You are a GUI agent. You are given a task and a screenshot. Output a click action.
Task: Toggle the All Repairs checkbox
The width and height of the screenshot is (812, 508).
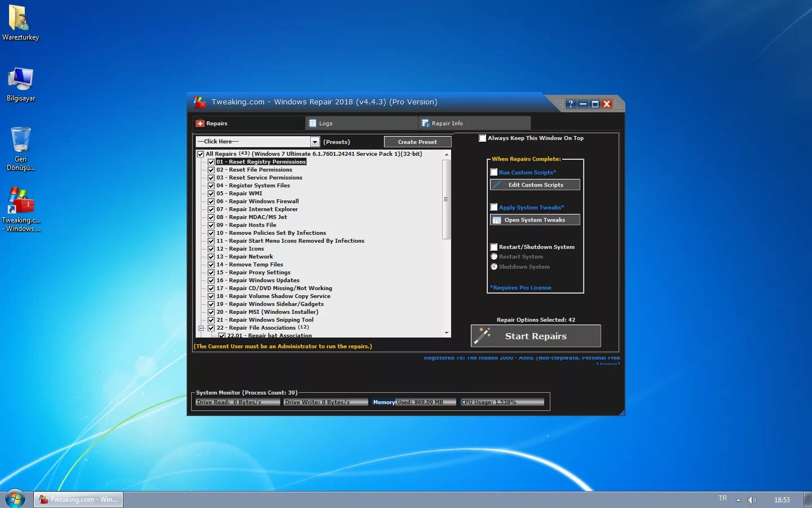[200, 154]
